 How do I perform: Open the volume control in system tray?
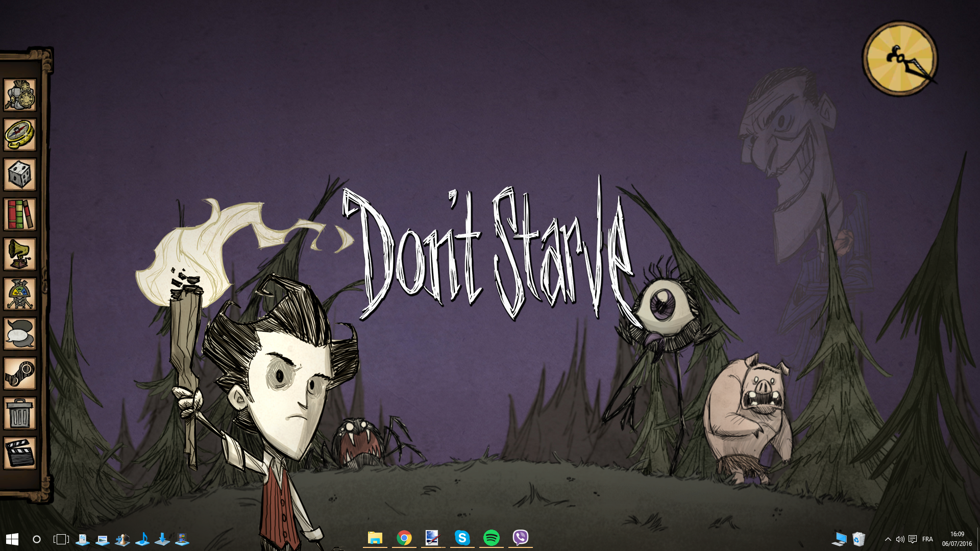point(900,539)
